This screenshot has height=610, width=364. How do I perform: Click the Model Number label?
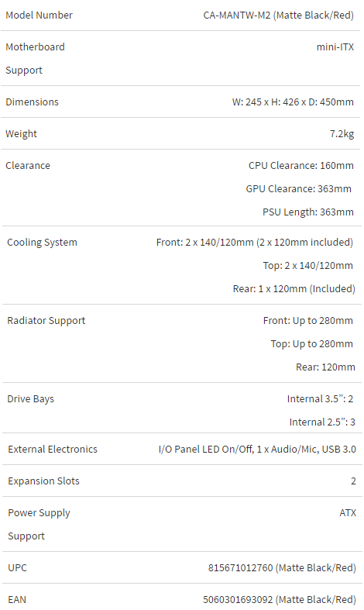(x=39, y=16)
